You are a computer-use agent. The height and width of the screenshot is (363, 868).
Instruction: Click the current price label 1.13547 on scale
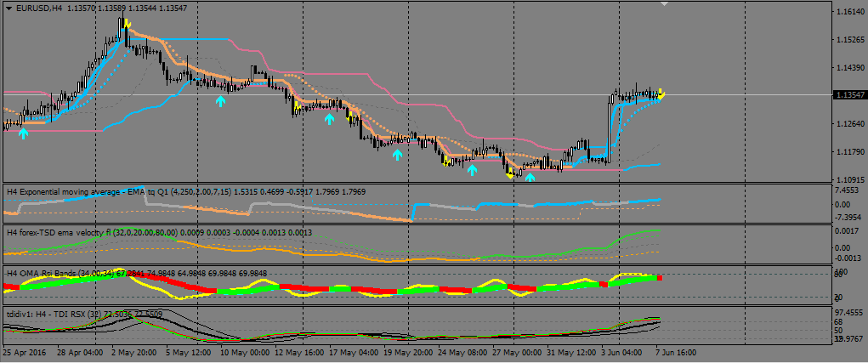point(848,94)
